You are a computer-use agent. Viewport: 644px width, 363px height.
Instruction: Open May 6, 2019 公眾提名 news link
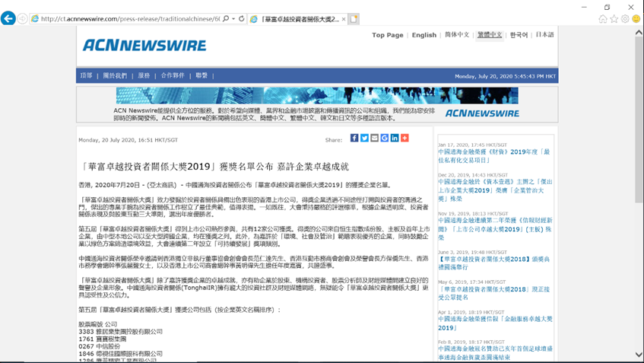coord(493,293)
